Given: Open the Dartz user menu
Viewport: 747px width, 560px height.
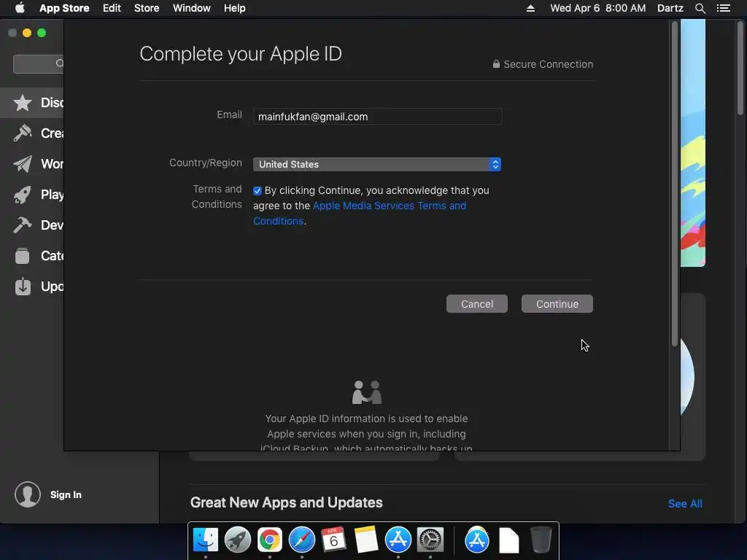Looking at the screenshot, I should pyautogui.click(x=670, y=8).
